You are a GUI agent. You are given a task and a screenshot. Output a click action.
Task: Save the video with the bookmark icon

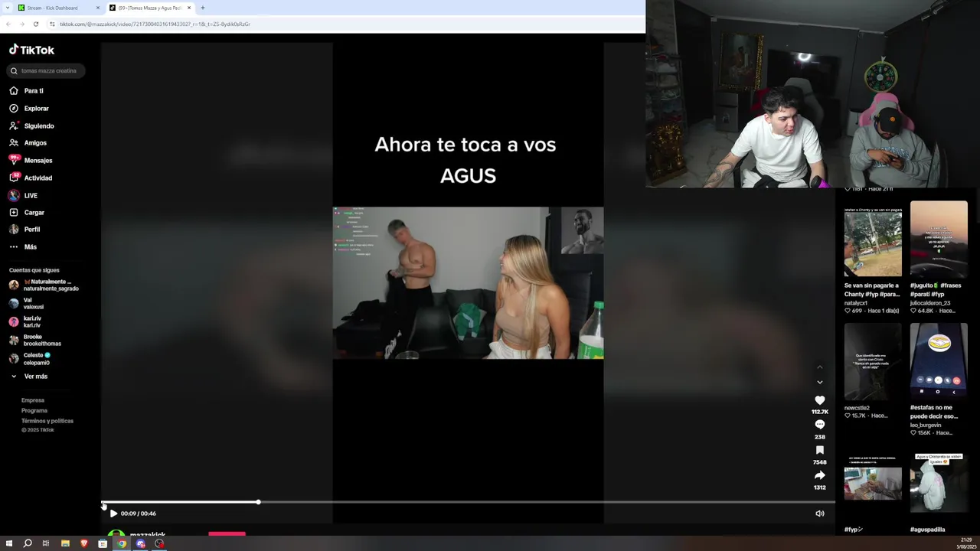pyautogui.click(x=819, y=450)
